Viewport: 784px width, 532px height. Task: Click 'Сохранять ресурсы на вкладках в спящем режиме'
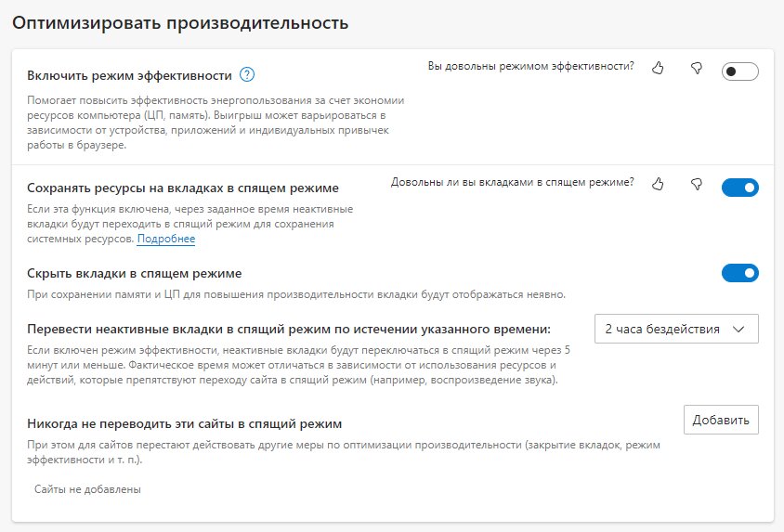click(x=183, y=188)
